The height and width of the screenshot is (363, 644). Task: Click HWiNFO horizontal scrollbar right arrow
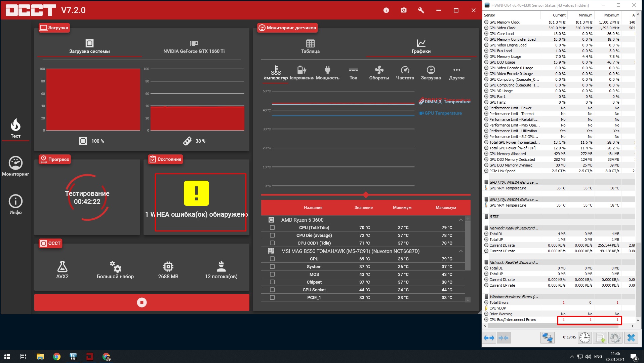pyautogui.click(x=633, y=326)
